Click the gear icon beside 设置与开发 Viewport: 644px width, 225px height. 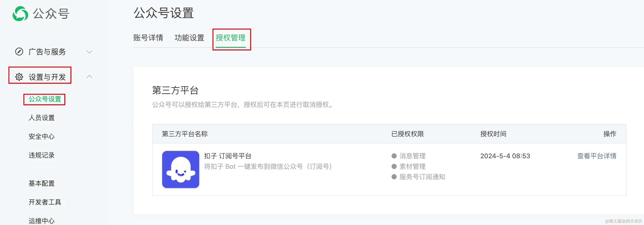point(19,77)
